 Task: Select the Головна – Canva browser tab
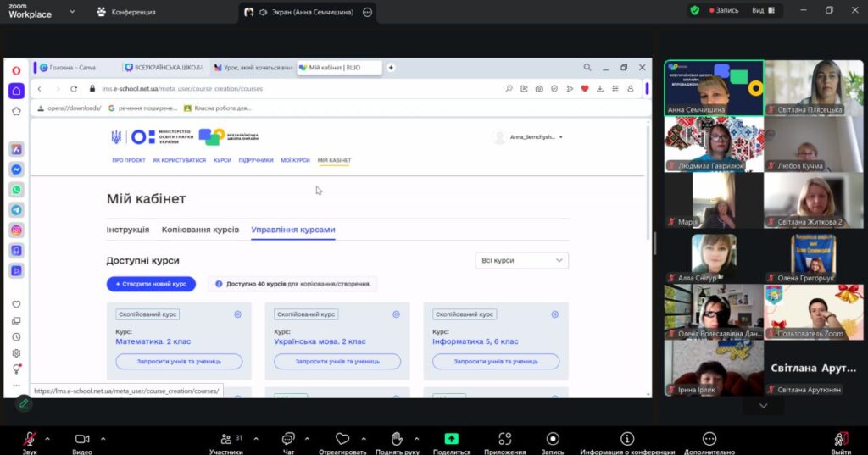76,68
